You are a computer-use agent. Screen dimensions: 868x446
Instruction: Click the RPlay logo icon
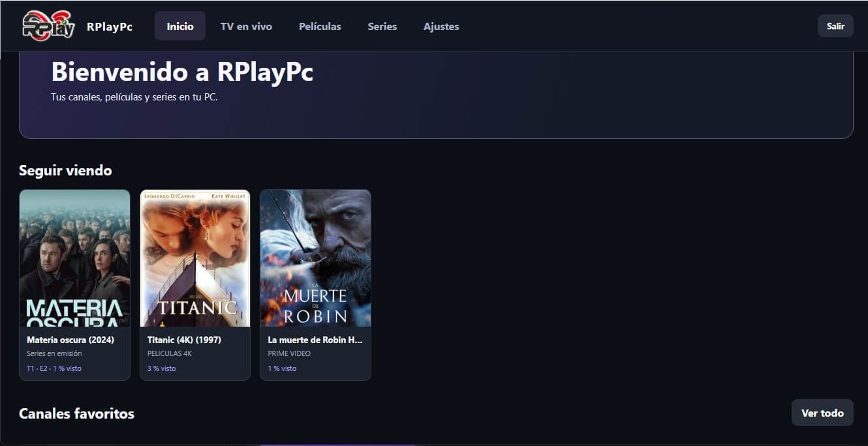tap(49, 26)
